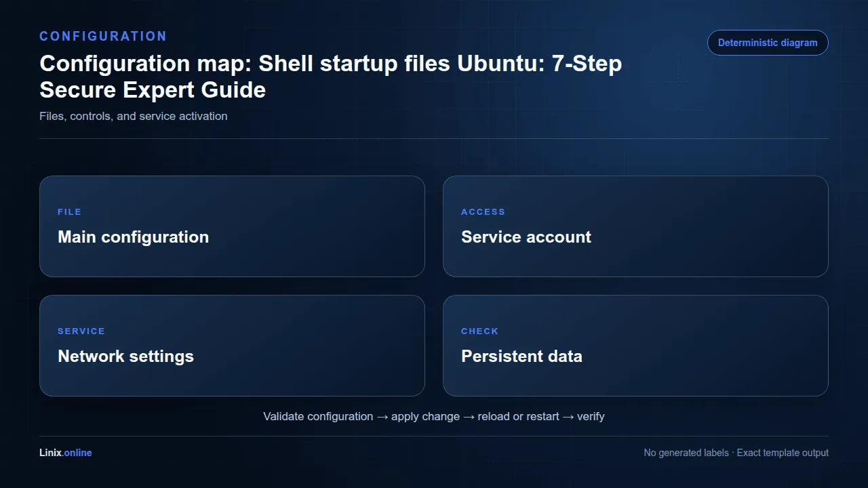Click the CONFIGURATION heading label
Screen dimensions: 868x488
point(103,37)
